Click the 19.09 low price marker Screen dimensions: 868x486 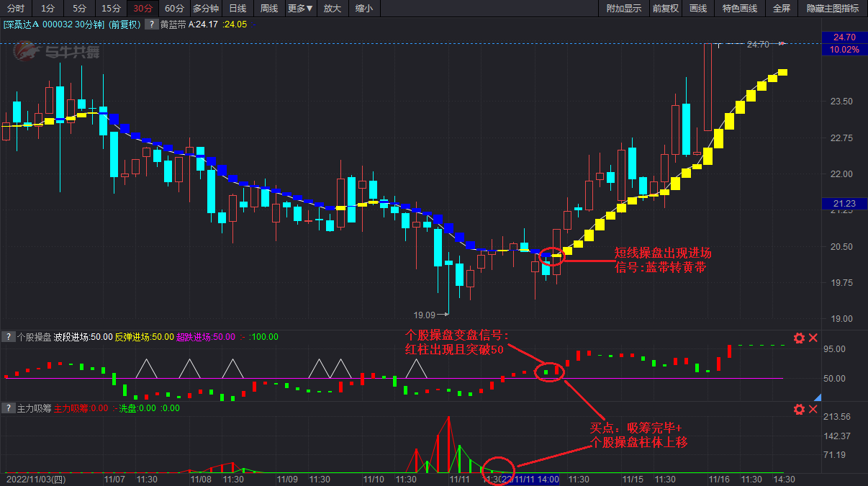point(425,315)
